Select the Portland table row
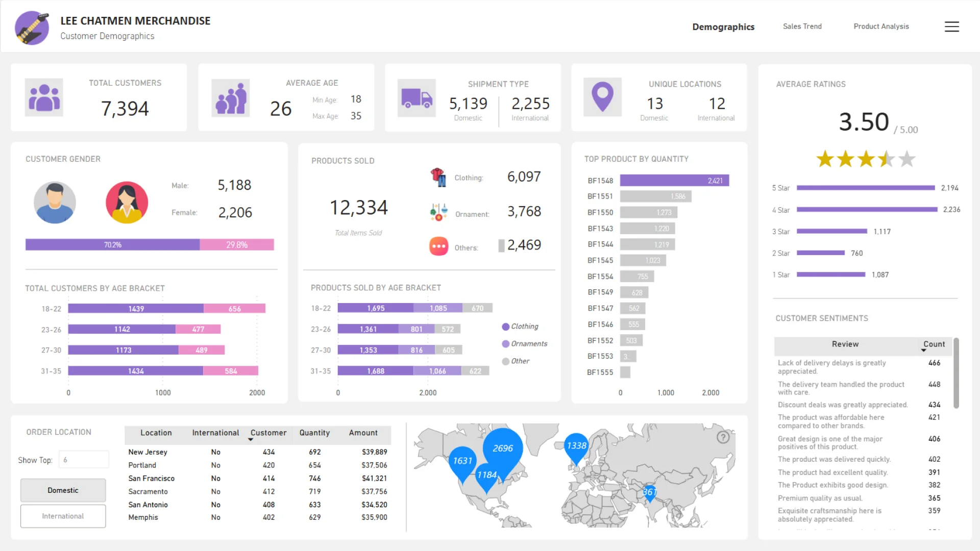This screenshot has width=980, height=551. [x=258, y=465]
